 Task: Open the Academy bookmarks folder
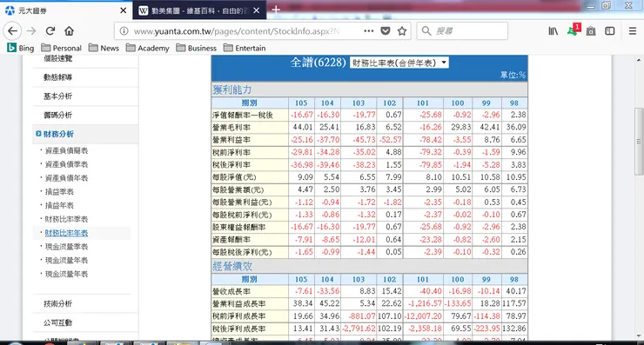pos(147,48)
